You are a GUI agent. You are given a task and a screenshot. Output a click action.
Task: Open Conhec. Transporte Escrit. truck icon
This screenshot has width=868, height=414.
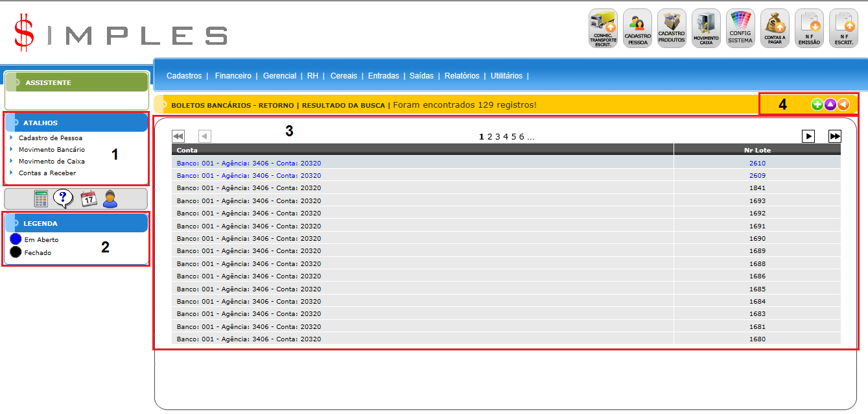pos(603,28)
